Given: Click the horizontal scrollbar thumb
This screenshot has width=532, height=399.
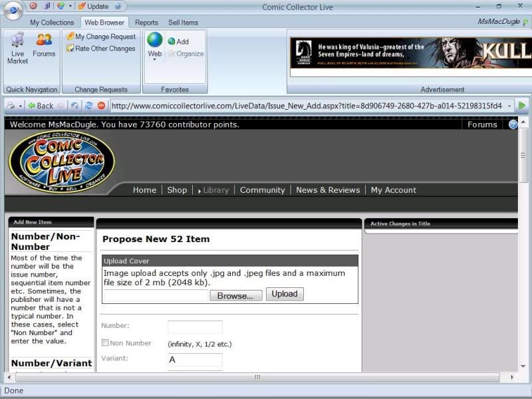Looking at the screenshot, I should tap(257, 377).
